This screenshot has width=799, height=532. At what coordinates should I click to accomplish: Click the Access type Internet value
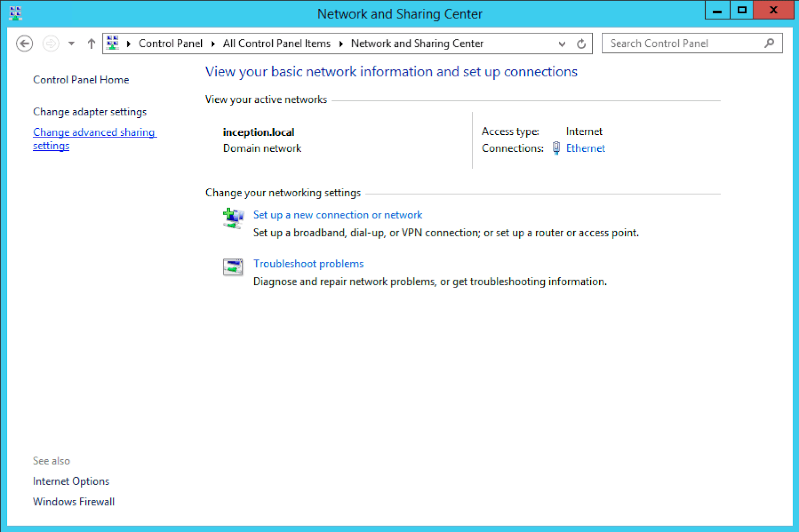click(584, 131)
